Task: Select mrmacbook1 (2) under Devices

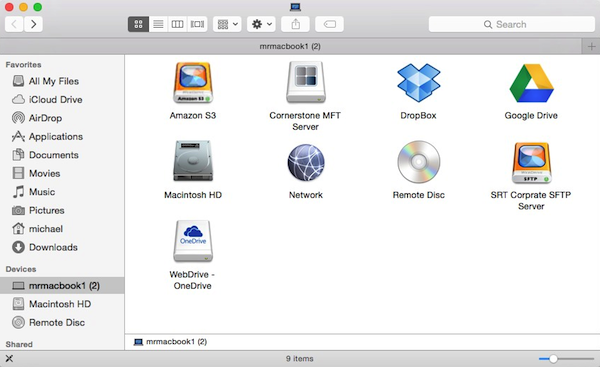Action: coord(62,285)
